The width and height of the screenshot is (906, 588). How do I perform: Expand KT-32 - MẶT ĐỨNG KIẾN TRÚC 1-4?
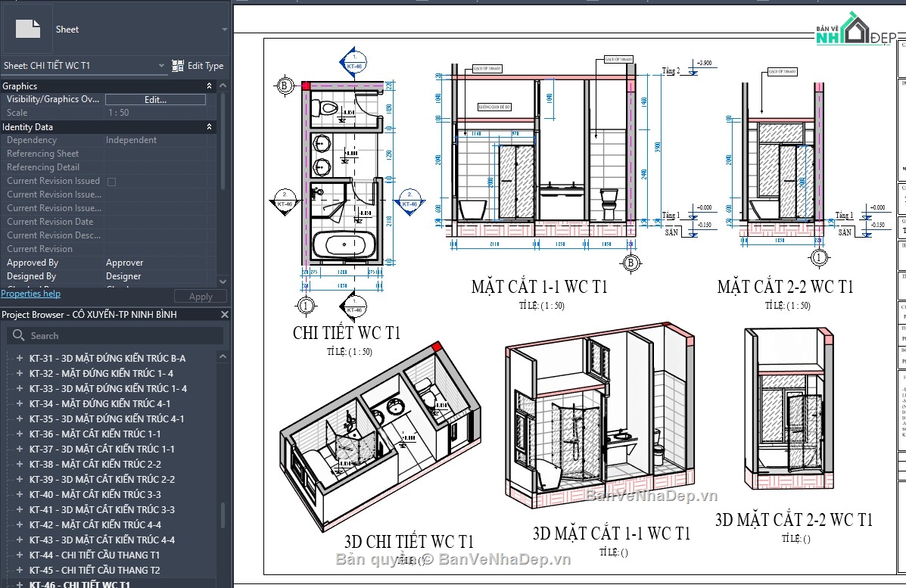tap(19, 373)
